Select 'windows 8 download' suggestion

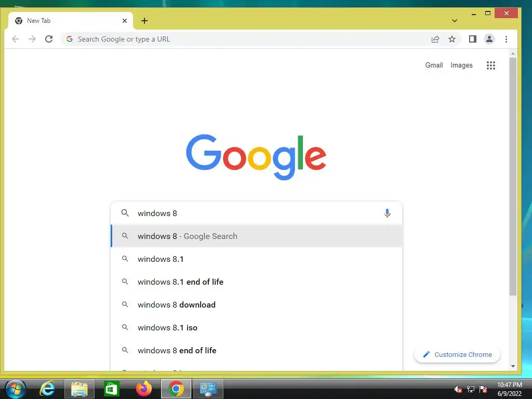point(257,304)
